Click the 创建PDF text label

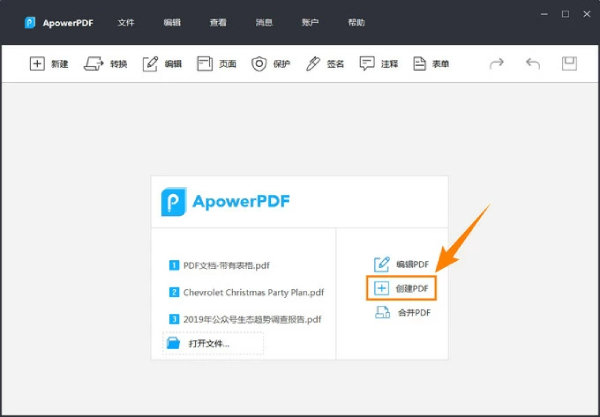point(412,288)
